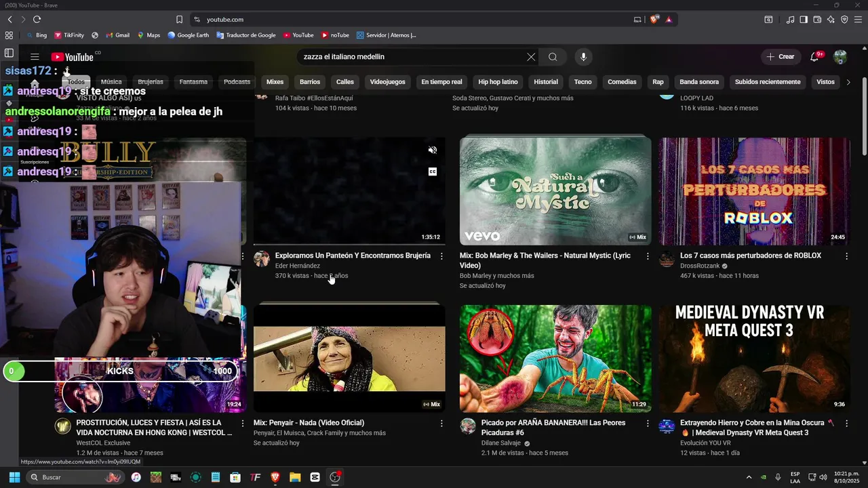Open OBS Studio from the taskbar
The image size is (868, 488).
pyautogui.click(x=334, y=477)
